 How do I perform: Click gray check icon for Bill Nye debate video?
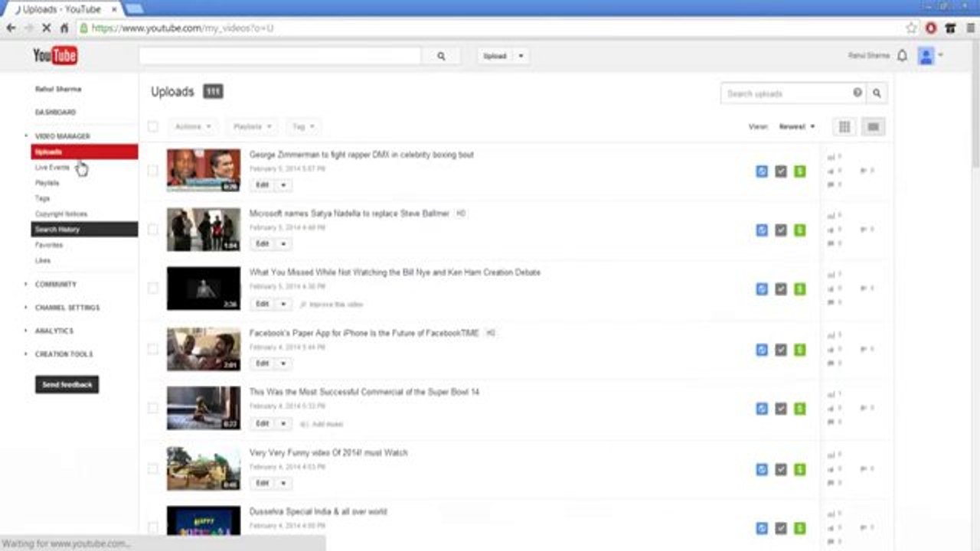click(781, 289)
